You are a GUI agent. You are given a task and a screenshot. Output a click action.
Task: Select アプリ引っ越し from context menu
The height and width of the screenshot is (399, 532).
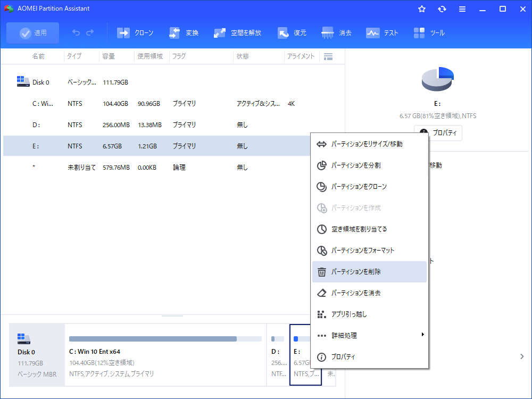point(370,314)
